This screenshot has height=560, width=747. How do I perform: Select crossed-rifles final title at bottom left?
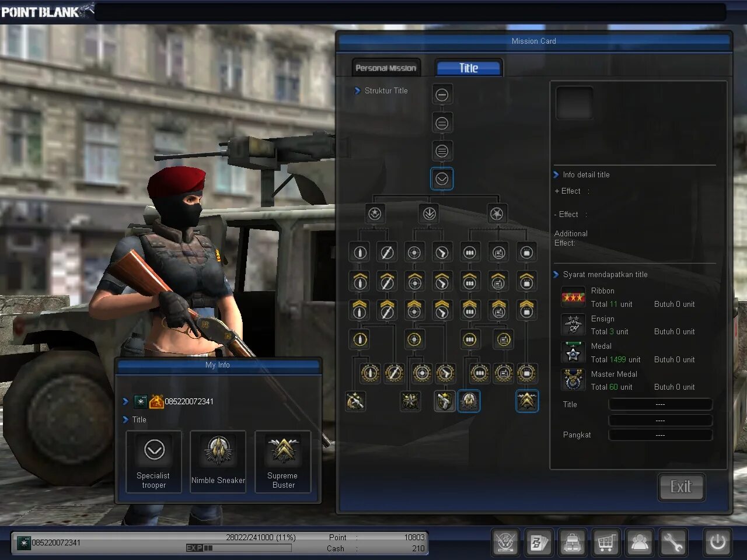pos(355,401)
